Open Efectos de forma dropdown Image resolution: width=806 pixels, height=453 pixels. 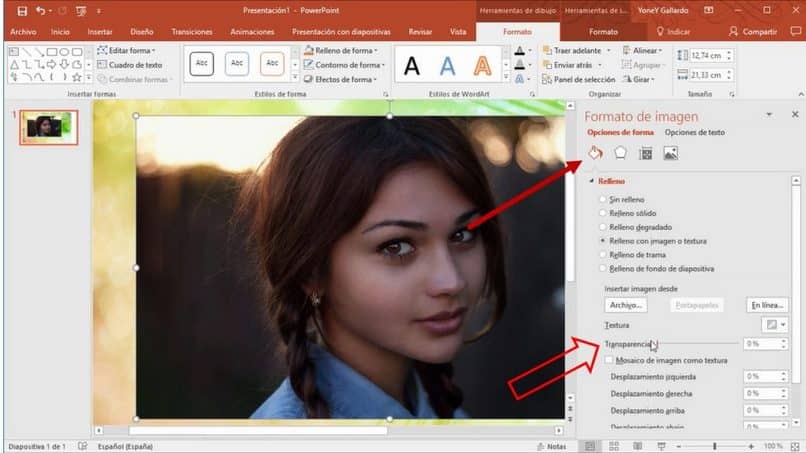coord(340,79)
